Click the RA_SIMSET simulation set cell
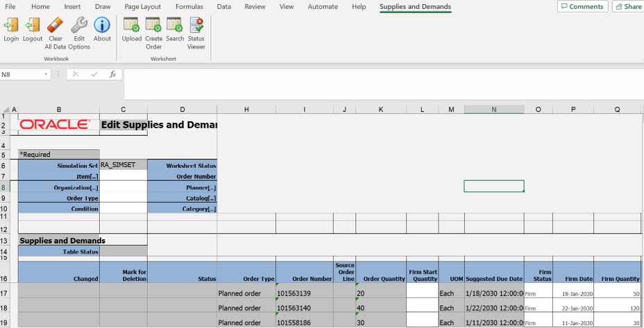The width and height of the screenshot is (644, 328). pyautogui.click(x=124, y=165)
